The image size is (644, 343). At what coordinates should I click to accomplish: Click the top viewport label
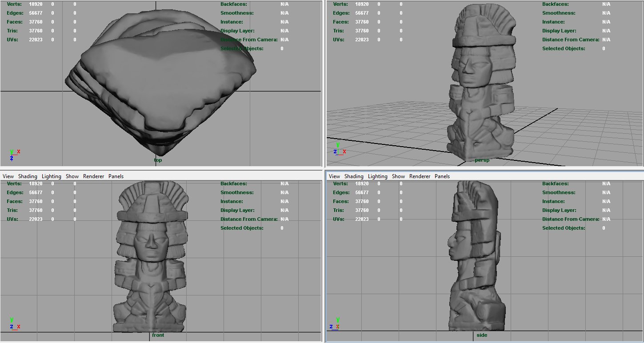158,160
